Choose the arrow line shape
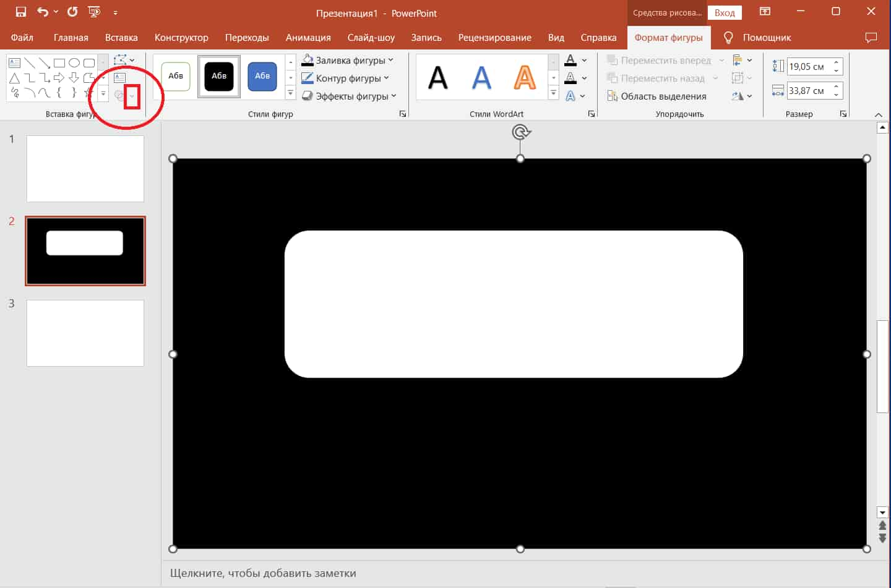The width and height of the screenshot is (891, 588). coord(45,63)
